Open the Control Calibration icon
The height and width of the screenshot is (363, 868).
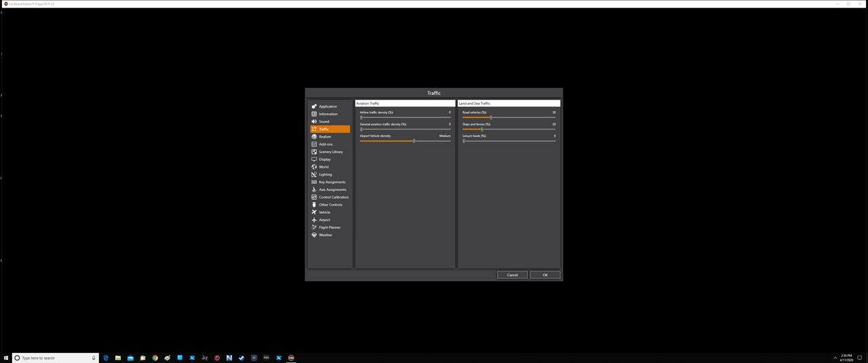tap(314, 197)
